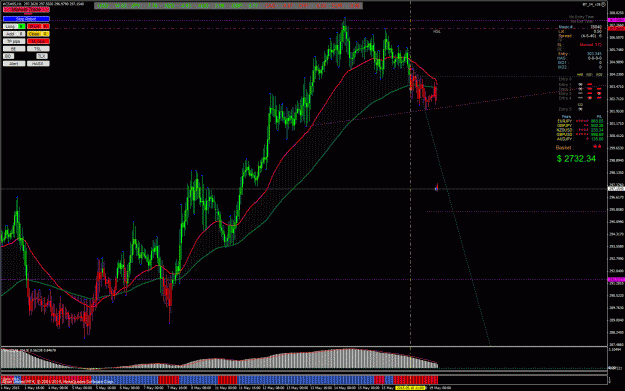Click the Entry 5 row label
The image size is (625, 391).
click(x=565, y=109)
